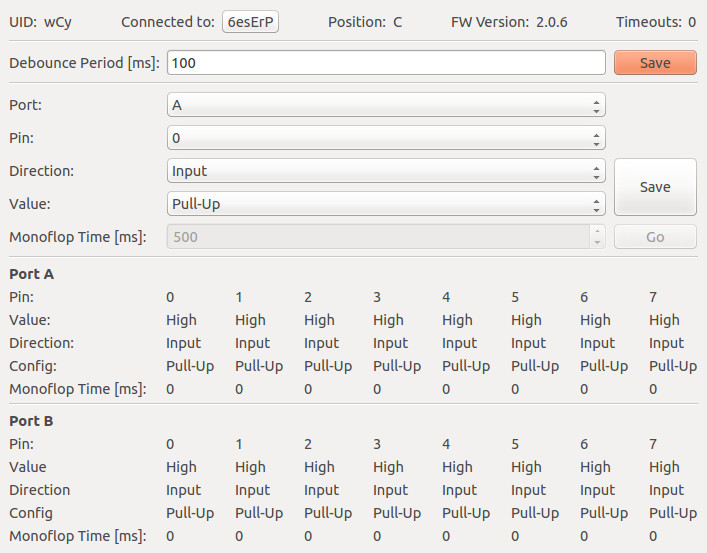707x553 pixels.
Task: Expand the Value dropdown set to Pull-Up
Action: (x=386, y=204)
